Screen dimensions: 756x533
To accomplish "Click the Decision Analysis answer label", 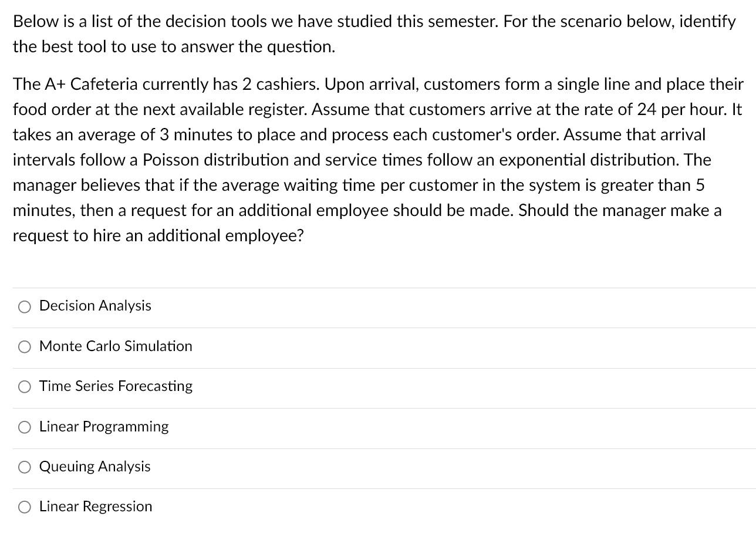I will [x=95, y=305].
